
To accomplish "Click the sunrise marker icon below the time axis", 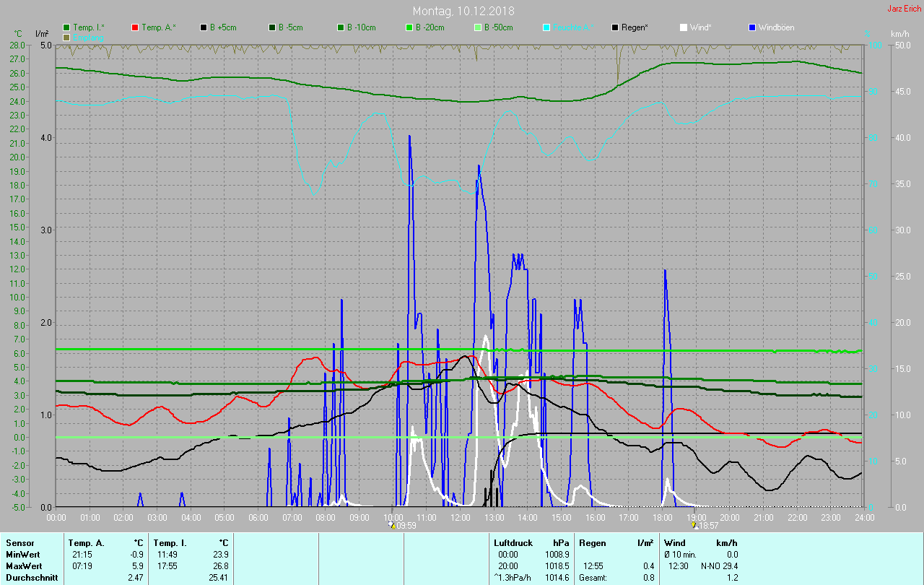I will tap(392, 525).
